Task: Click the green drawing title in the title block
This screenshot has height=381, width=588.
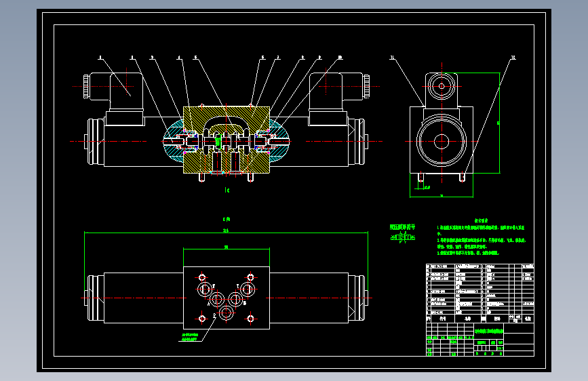Action: 489,332
